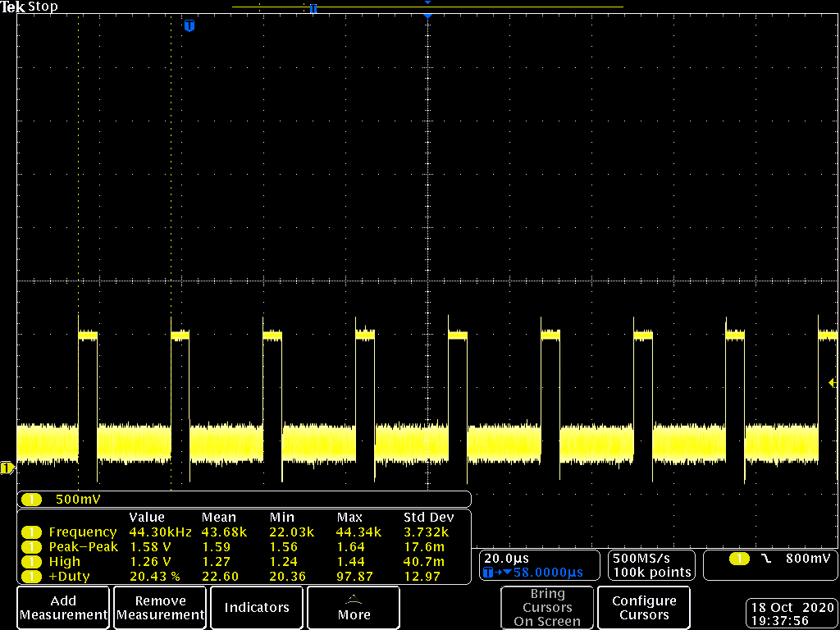The image size is (840, 630).
Task: Select the channel 1 badge beside Peak-Peak
Action: [31, 547]
